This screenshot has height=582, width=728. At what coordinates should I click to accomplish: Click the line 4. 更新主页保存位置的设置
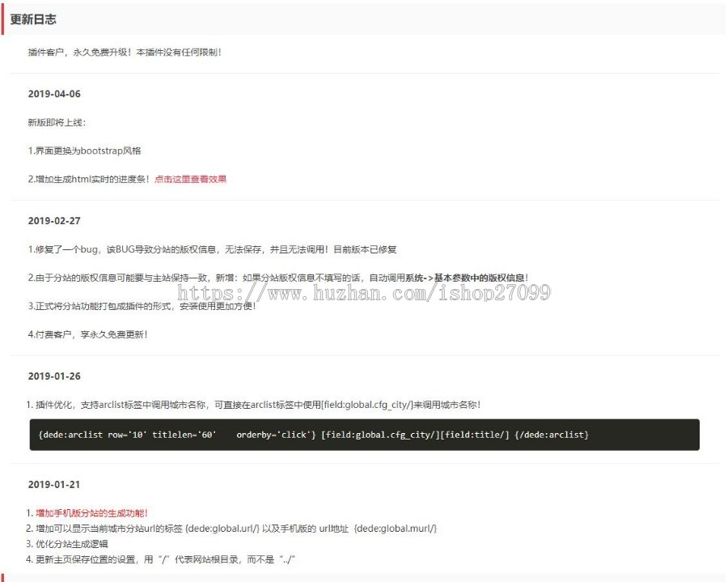[x=160, y=559]
